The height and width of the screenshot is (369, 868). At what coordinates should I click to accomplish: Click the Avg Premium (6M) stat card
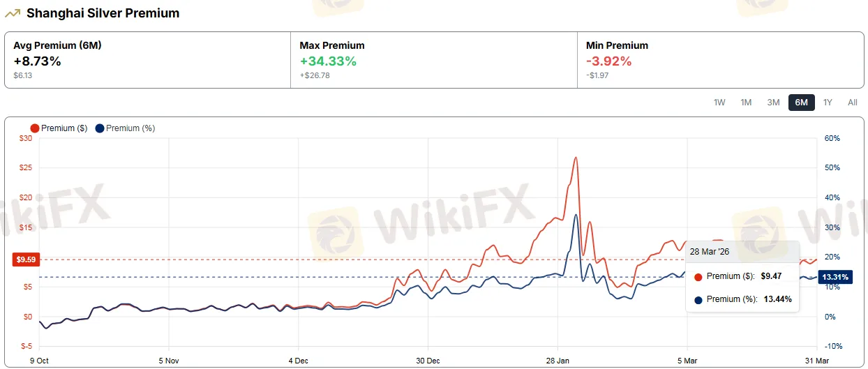coord(147,60)
